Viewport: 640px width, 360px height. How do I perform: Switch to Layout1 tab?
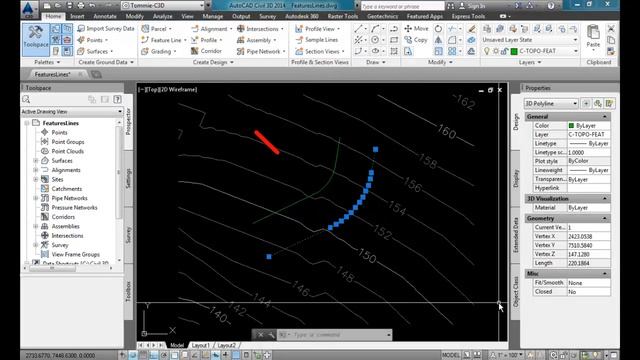click(200, 345)
